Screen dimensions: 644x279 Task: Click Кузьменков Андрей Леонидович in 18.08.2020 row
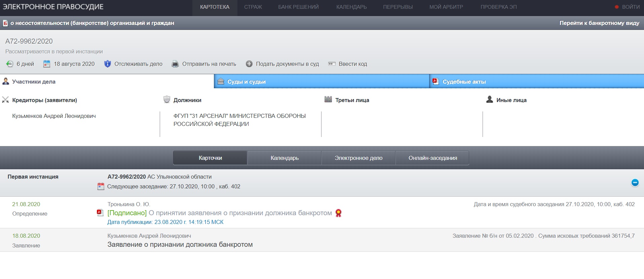tap(149, 236)
